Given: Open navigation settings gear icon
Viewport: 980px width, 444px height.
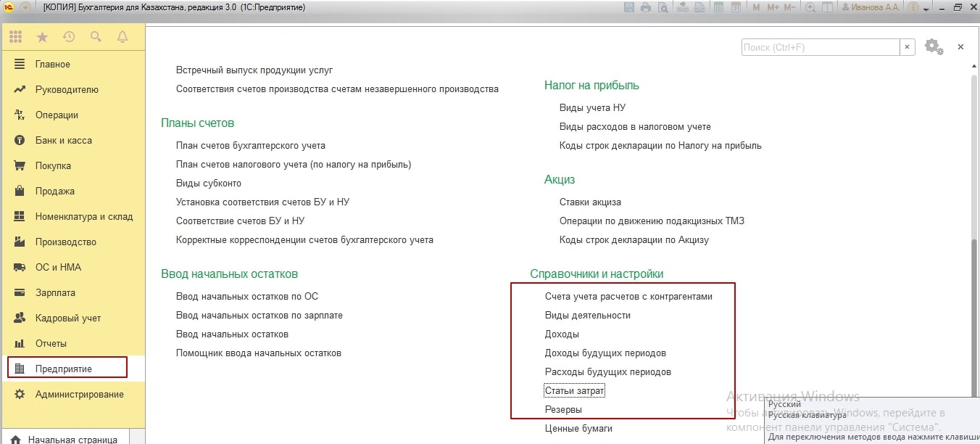Looking at the screenshot, I should (934, 47).
